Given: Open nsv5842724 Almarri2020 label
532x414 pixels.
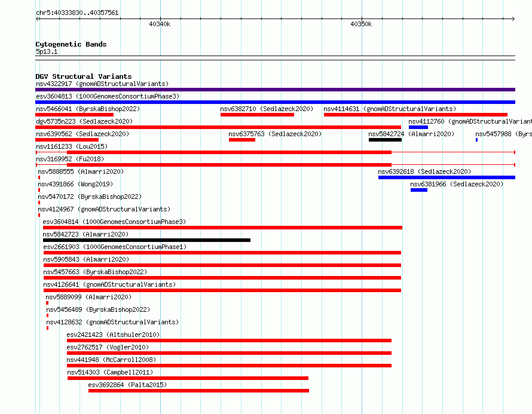Looking at the screenshot, I should click(x=411, y=134).
